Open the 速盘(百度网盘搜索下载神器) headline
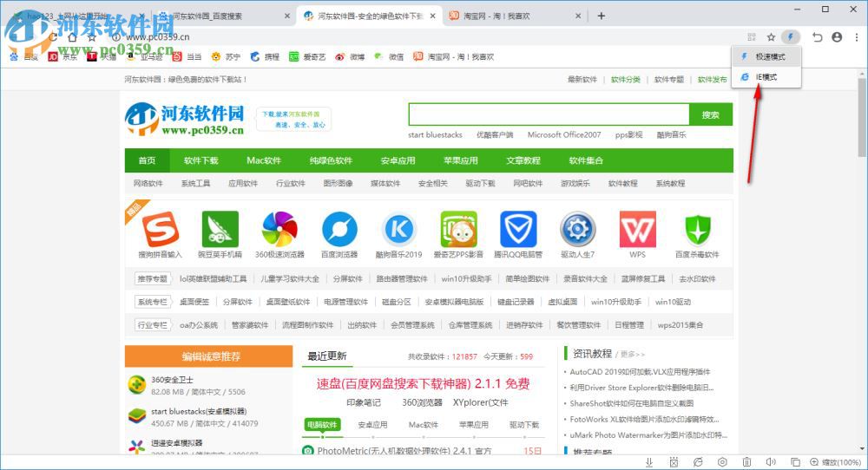868x470 pixels. tap(424, 384)
